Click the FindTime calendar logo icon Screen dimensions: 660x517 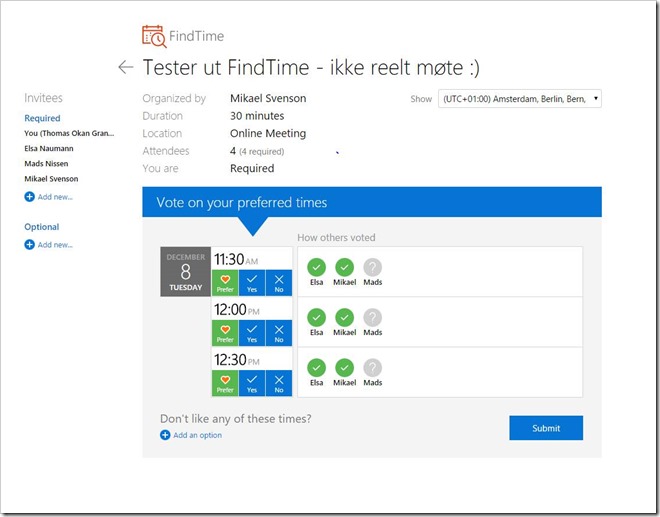154,36
